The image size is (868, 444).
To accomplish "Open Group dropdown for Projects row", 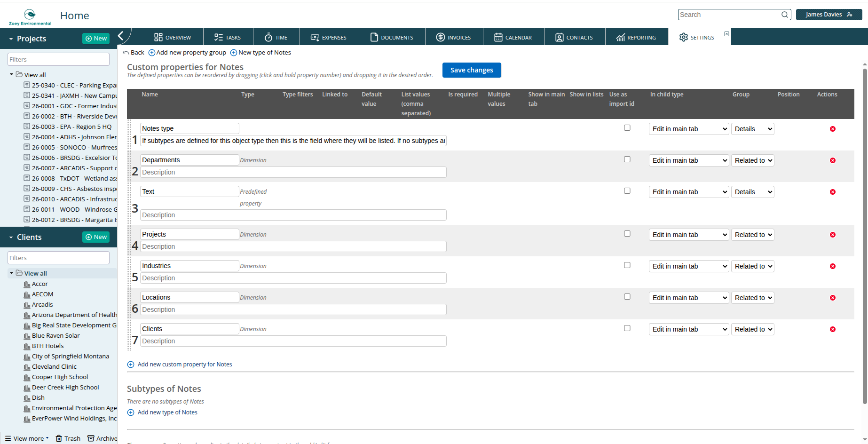I will (752, 235).
